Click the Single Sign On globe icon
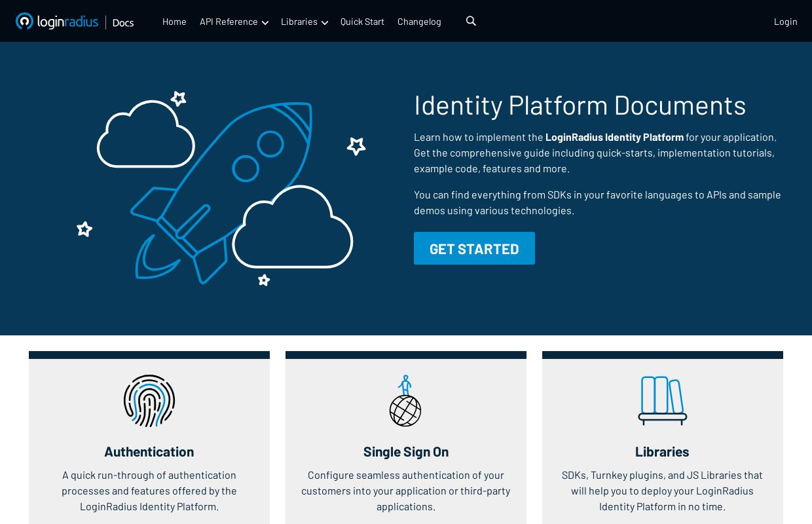The image size is (812, 524). pyautogui.click(x=405, y=401)
